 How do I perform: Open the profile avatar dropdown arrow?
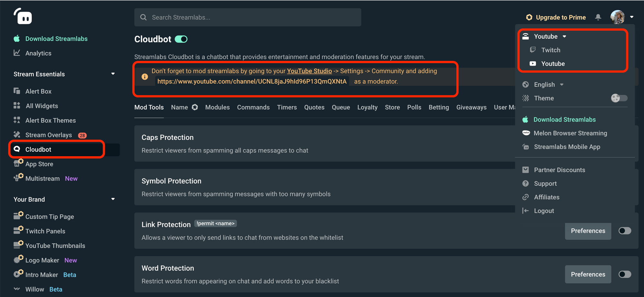[x=632, y=17]
